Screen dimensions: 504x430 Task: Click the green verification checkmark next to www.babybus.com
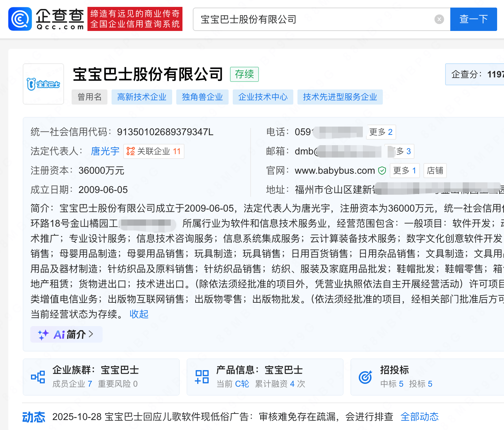pyautogui.click(x=382, y=170)
